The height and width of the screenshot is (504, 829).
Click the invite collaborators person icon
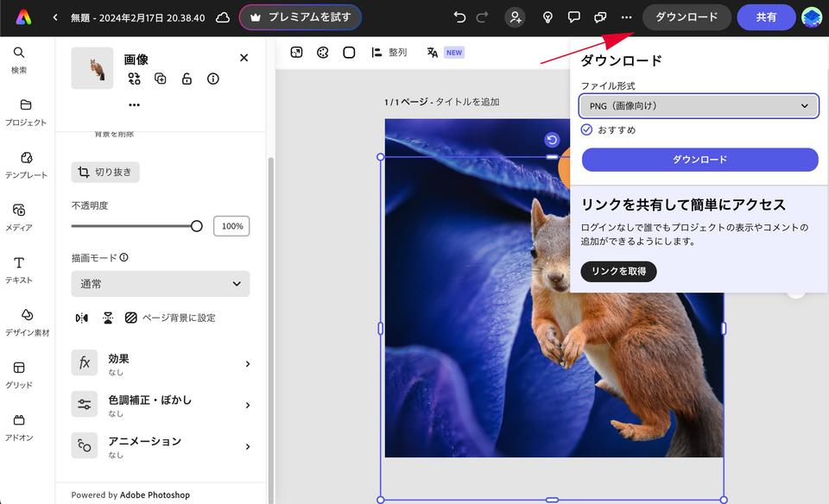pos(515,17)
